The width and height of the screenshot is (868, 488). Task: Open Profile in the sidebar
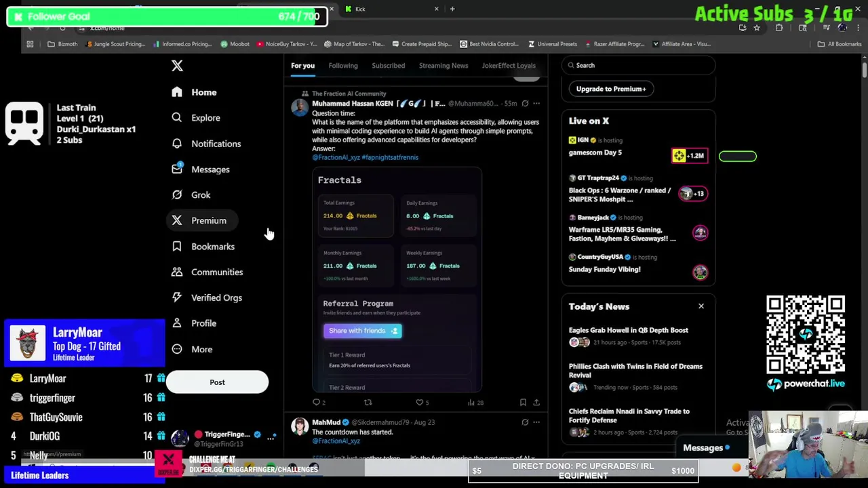[194, 323]
